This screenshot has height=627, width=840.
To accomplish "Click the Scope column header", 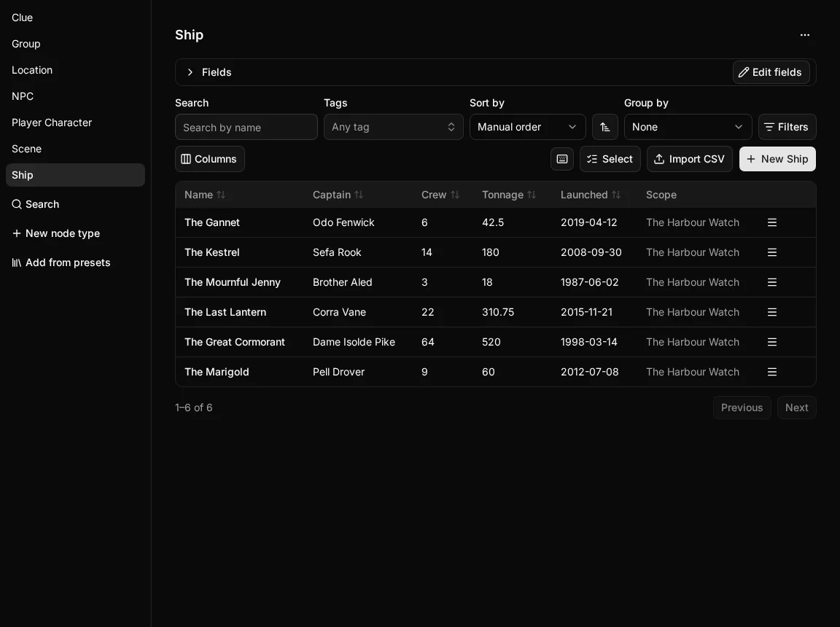I will coord(661,195).
